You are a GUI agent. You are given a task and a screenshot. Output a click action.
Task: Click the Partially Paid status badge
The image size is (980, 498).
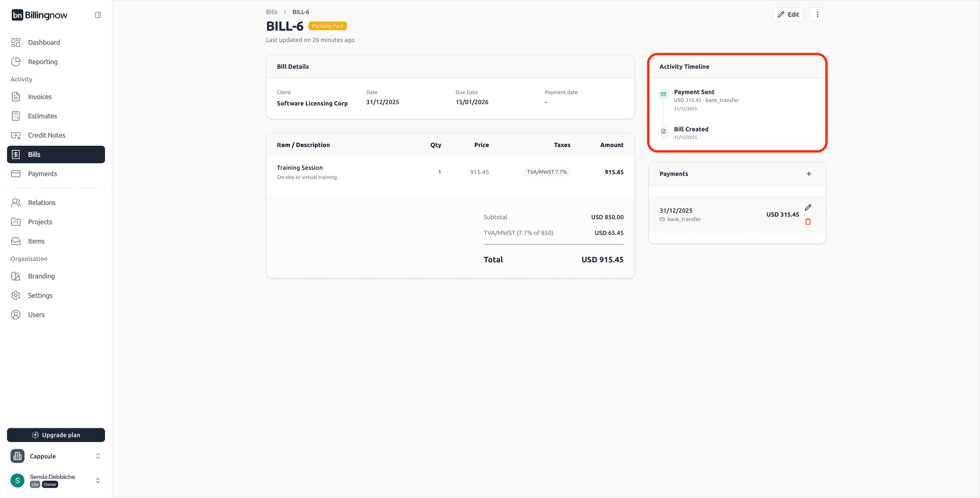click(327, 26)
